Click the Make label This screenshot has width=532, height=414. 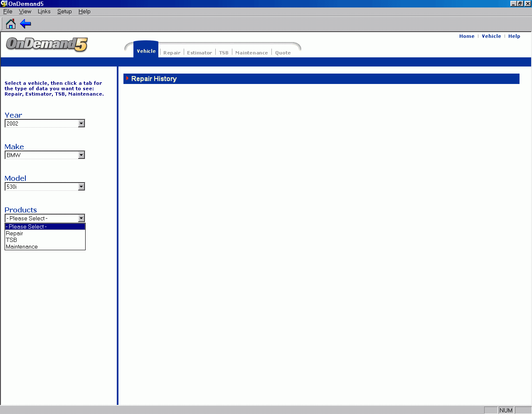pyautogui.click(x=14, y=147)
